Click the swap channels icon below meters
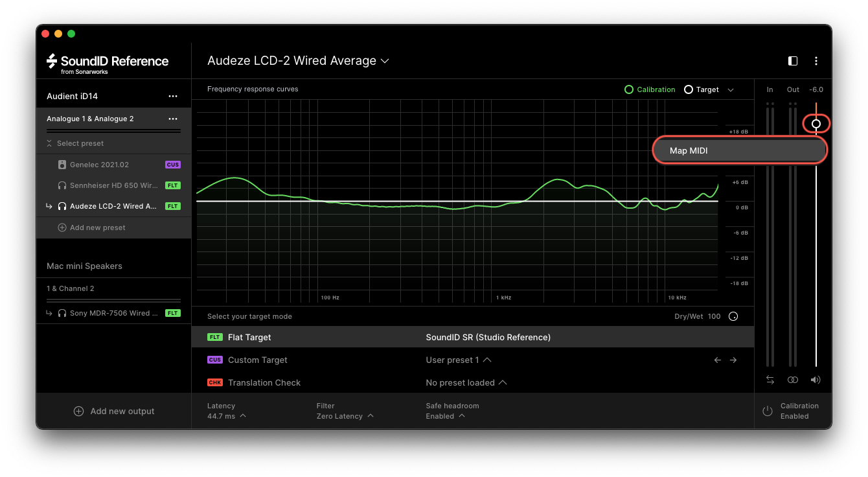The height and width of the screenshot is (477, 868). click(770, 380)
